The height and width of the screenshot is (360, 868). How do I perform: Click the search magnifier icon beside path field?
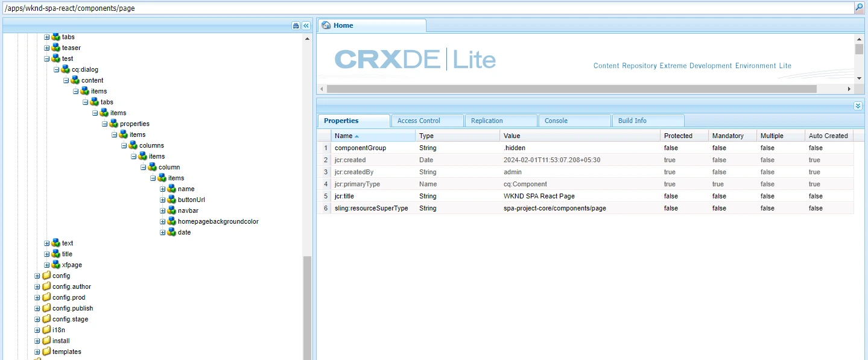tap(859, 8)
